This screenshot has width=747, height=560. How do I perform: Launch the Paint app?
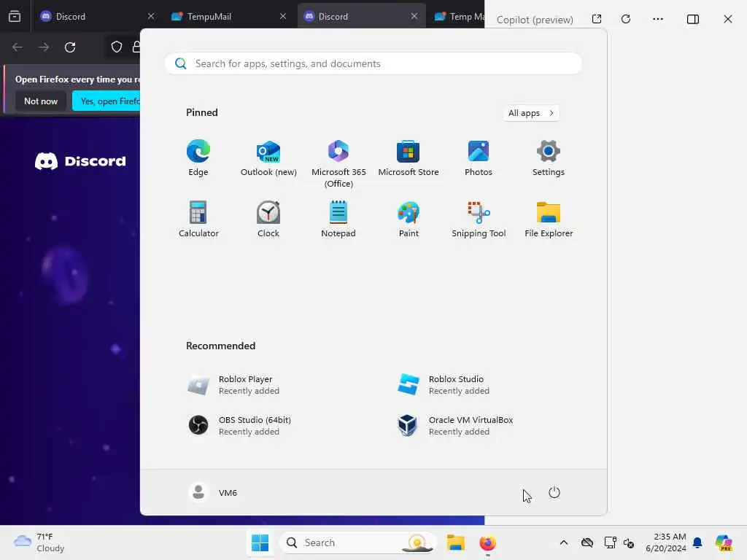click(x=409, y=219)
